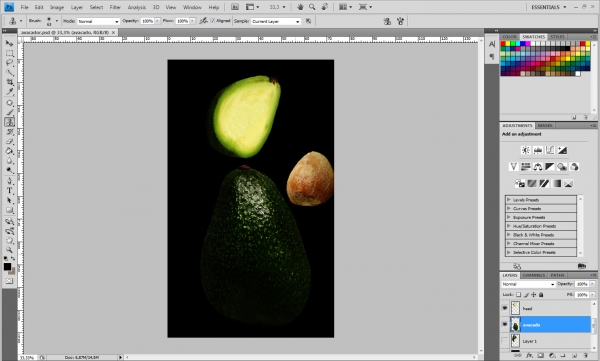Click the Vibrance adjustment icon
The image size is (600, 361).
click(514, 167)
